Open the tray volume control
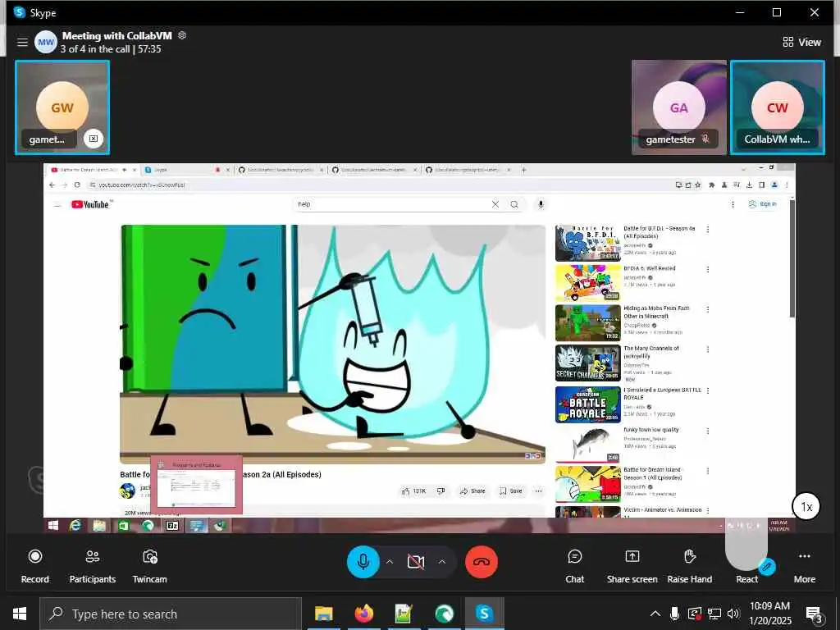840x630 pixels. click(x=733, y=614)
